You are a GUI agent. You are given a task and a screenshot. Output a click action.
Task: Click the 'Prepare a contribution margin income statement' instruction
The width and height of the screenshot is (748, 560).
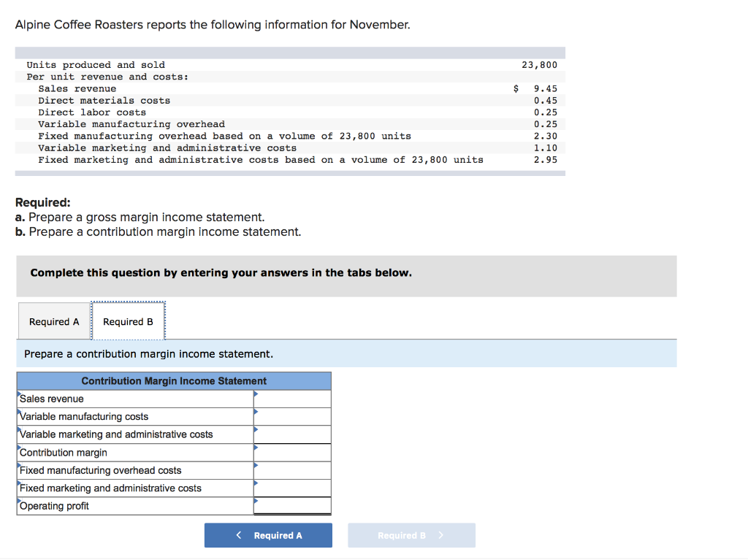pos(149,354)
